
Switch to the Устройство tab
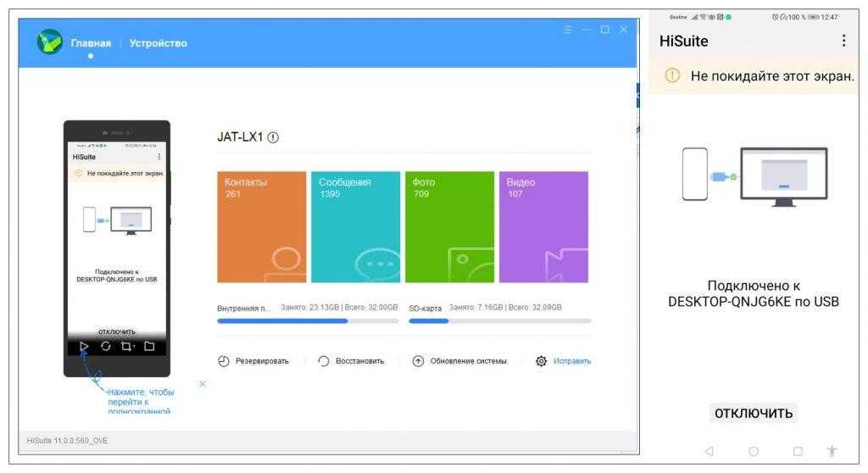(x=159, y=43)
